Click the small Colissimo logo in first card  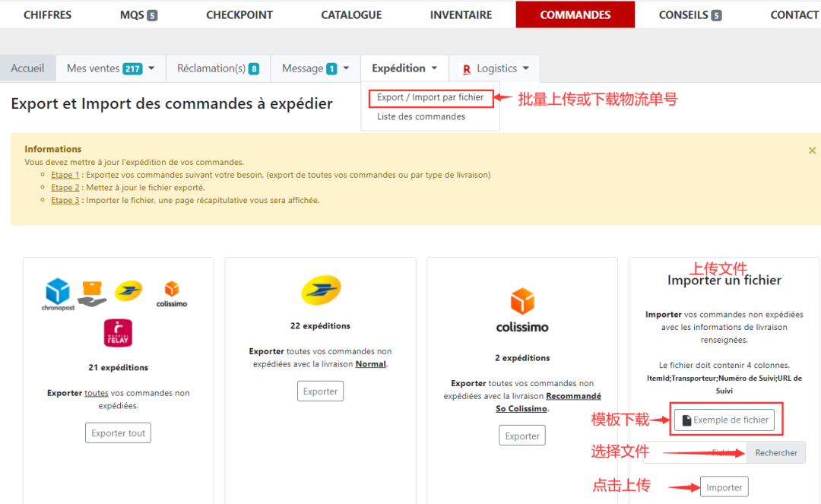(172, 293)
